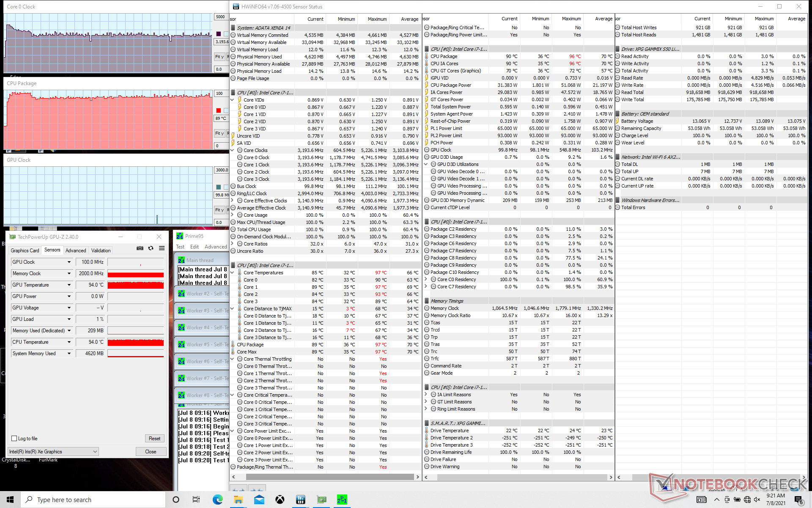Click Fit y on the CPU Package graph
The width and height of the screenshot is (812, 508).
[x=219, y=133]
